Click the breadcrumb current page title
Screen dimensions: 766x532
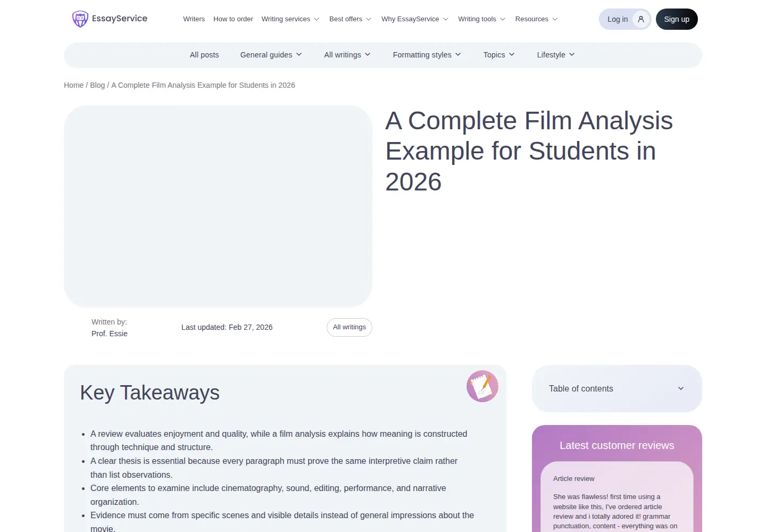[203, 85]
